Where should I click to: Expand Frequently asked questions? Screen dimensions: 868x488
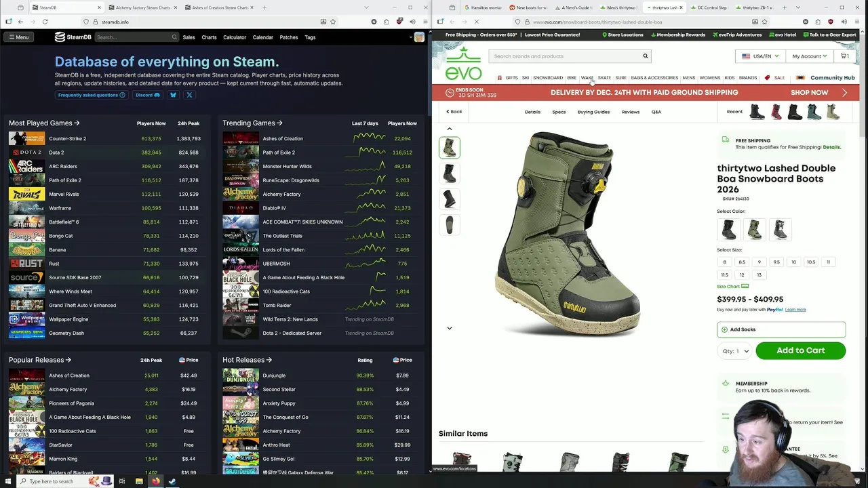point(92,95)
